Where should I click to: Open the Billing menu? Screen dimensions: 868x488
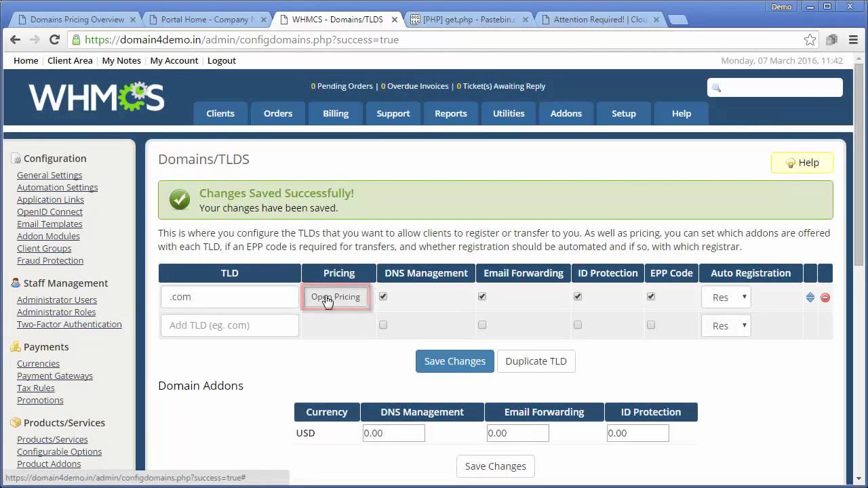[336, 113]
